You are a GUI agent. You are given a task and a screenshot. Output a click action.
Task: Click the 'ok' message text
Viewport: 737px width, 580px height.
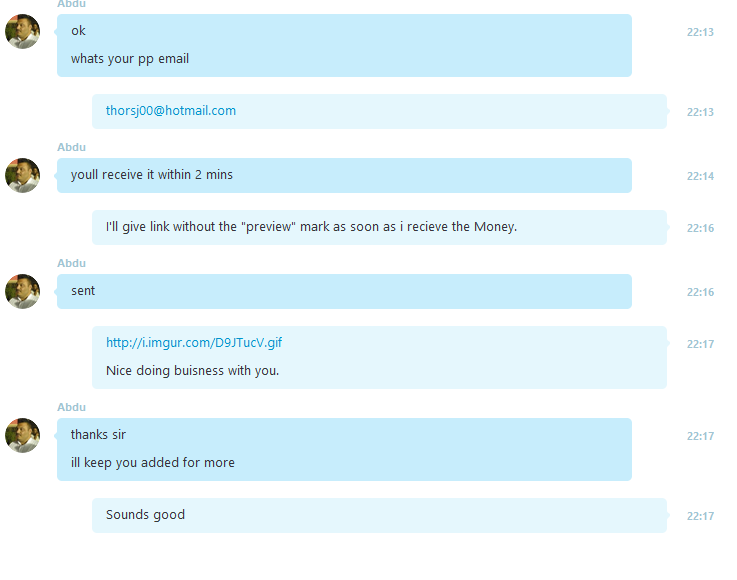[78, 31]
